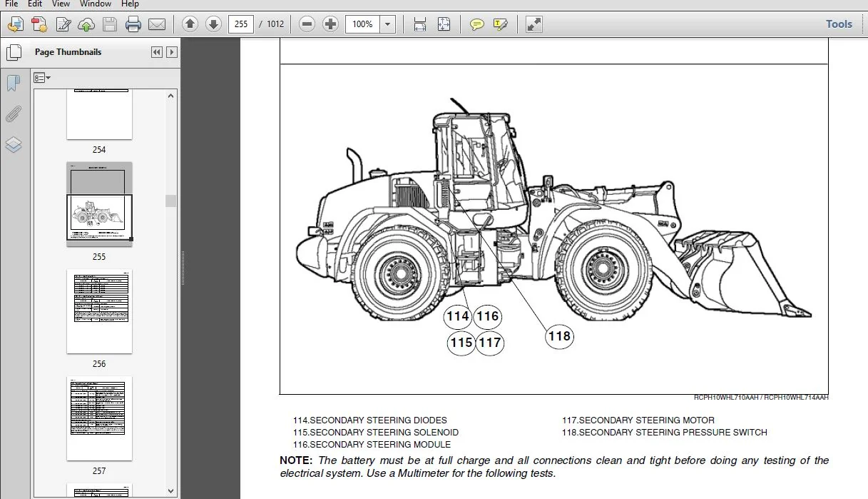
Task: Open the Window menu
Action: click(x=95, y=4)
